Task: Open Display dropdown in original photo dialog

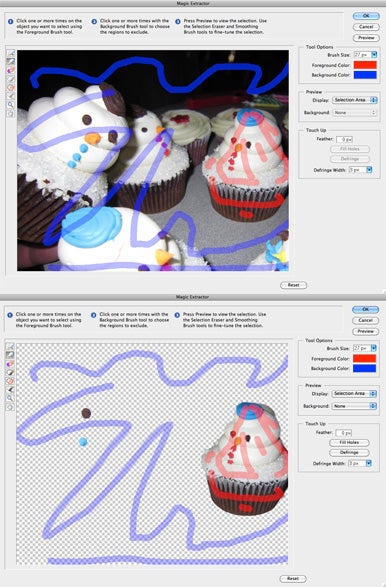Action: click(354, 100)
